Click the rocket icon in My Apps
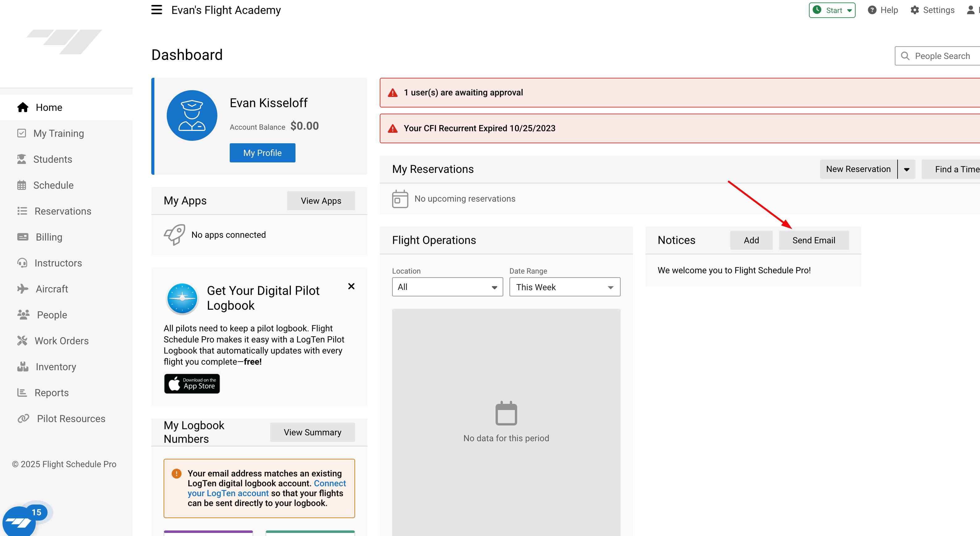The width and height of the screenshot is (980, 536). click(x=174, y=235)
